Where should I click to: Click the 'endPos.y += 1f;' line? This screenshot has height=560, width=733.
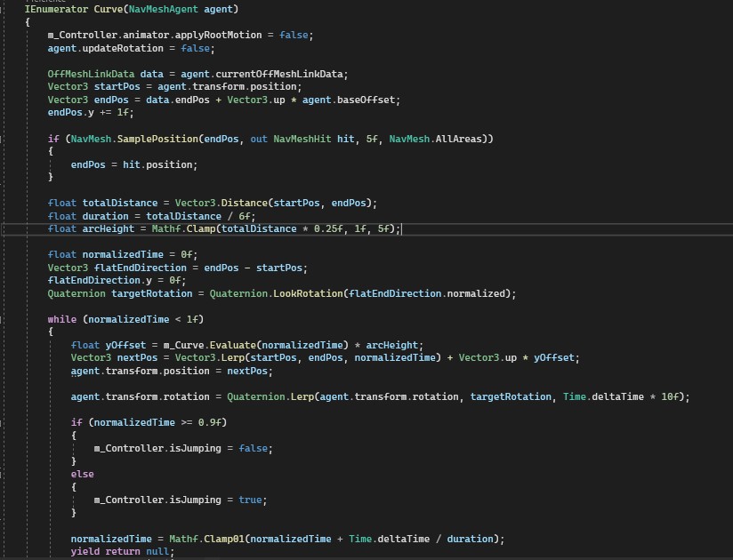91,113
